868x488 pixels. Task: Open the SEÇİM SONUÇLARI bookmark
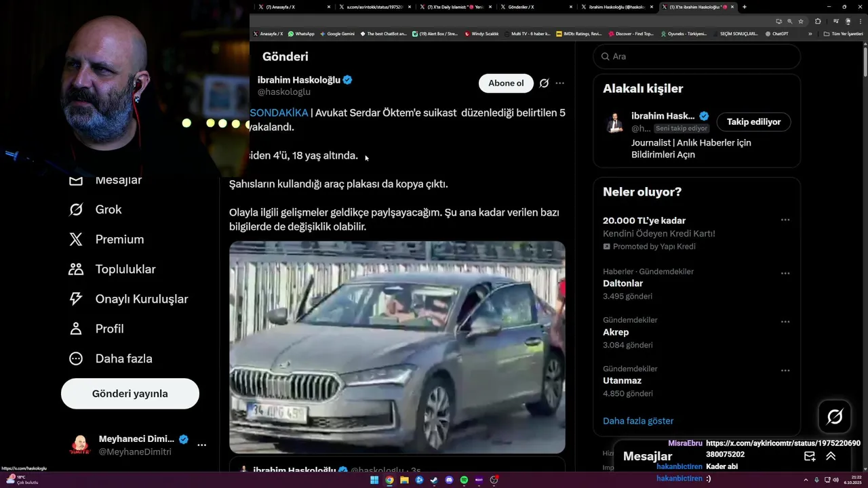coord(736,34)
